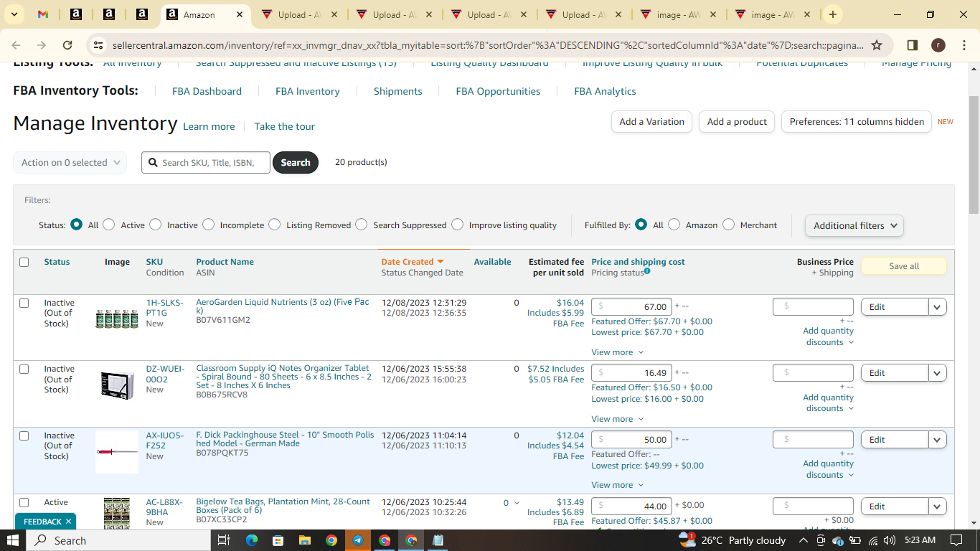Tick the select-all checkbox in table header
The width and height of the screenshot is (980, 551).
click(24, 262)
